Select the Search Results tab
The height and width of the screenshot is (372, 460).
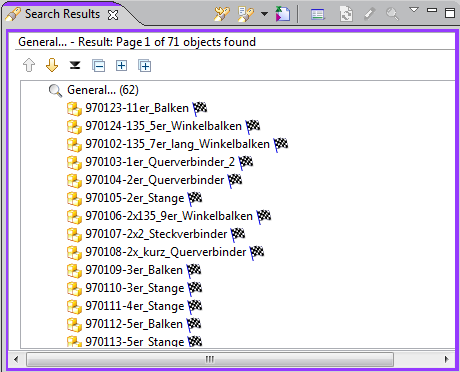coord(62,14)
